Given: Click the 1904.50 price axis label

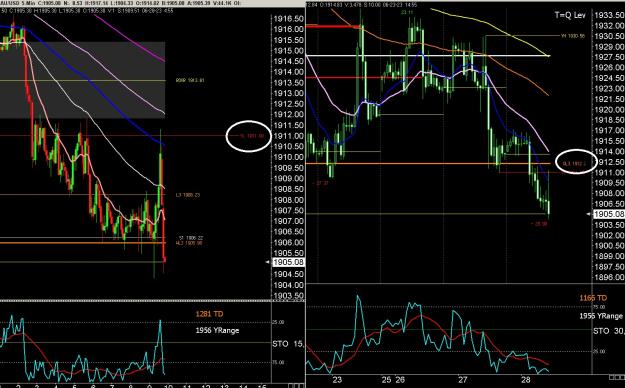Looking at the screenshot, I should click(288, 274).
